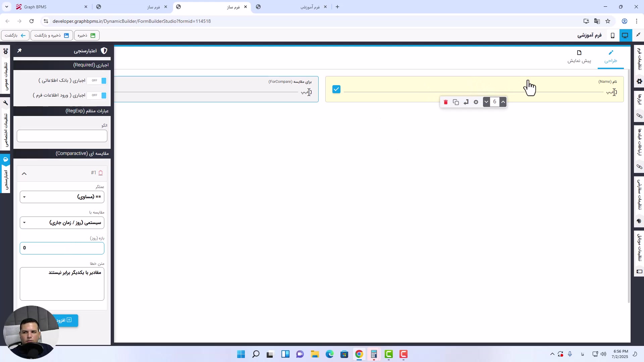Pin the validation panel with pushpin icon
This screenshot has height=362, width=644.
[x=19, y=51]
